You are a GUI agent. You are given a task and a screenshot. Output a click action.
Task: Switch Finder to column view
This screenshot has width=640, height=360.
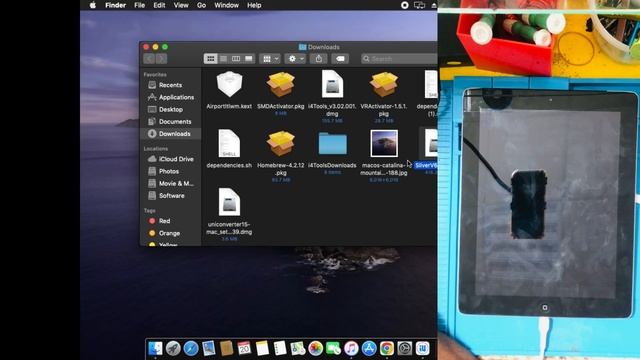(x=236, y=59)
